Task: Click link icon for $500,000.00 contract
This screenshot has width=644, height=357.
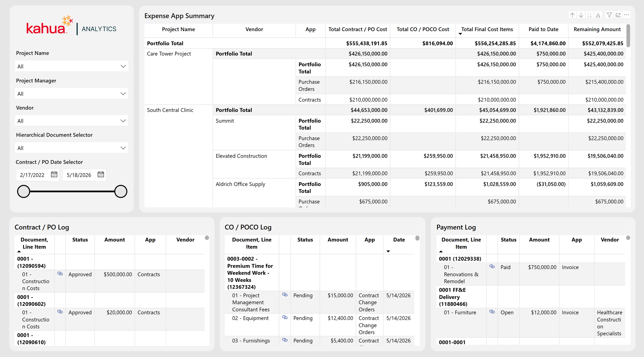Action: (60, 274)
